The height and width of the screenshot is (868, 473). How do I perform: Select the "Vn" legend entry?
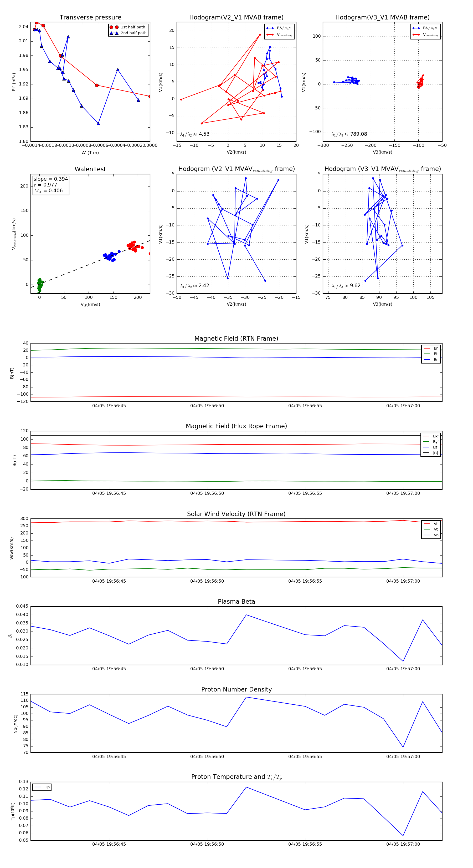point(431,535)
